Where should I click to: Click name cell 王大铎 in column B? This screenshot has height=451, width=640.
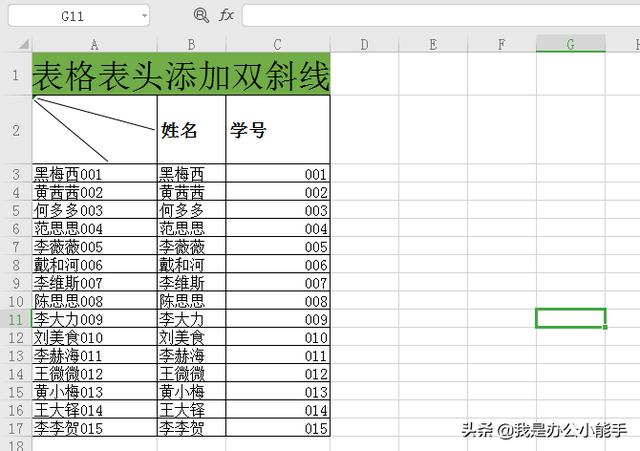(191, 410)
